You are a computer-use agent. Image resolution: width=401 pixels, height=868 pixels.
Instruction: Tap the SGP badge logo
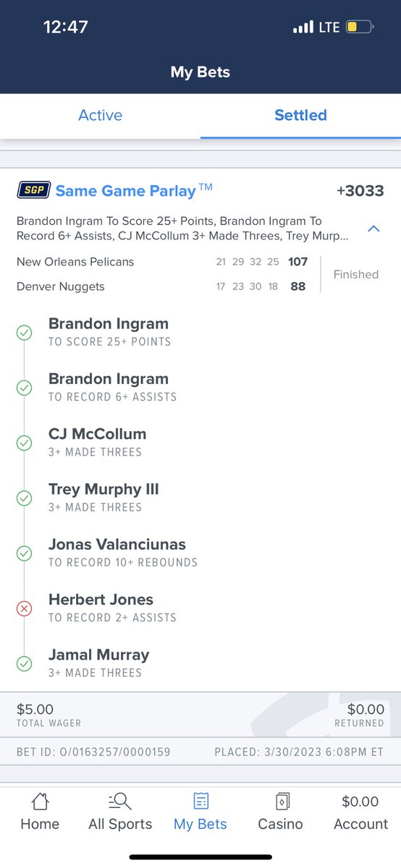click(x=33, y=190)
